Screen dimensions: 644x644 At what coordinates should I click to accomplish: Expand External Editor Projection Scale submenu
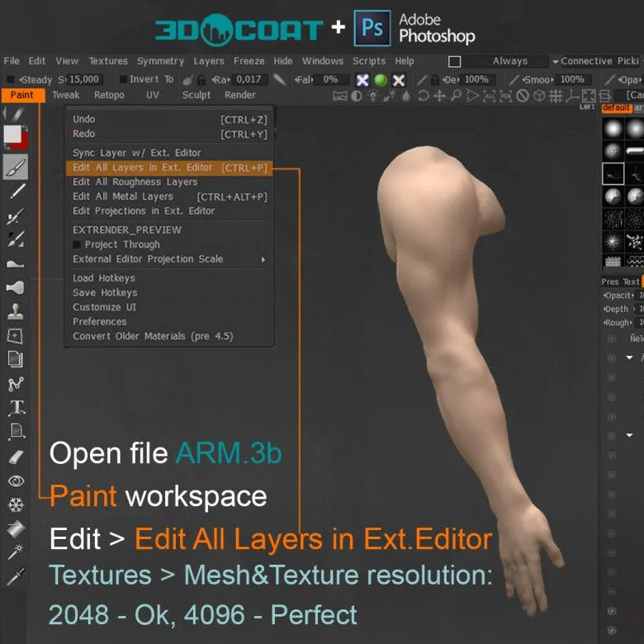(x=168, y=259)
